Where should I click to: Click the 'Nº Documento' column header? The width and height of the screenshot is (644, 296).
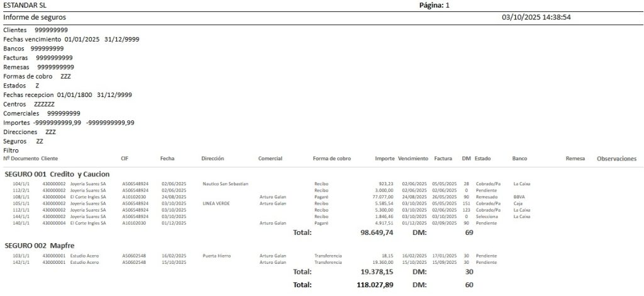click(21, 159)
